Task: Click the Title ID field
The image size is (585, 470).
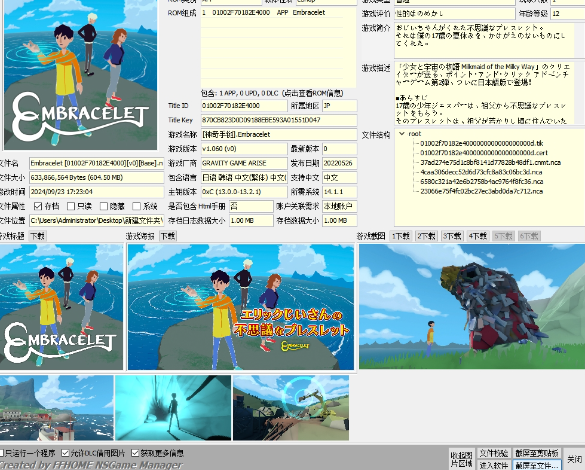Action: (x=244, y=106)
